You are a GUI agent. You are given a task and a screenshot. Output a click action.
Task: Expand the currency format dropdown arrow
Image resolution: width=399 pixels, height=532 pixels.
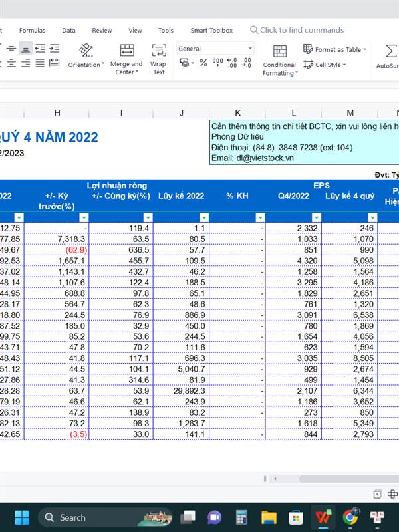(193, 63)
